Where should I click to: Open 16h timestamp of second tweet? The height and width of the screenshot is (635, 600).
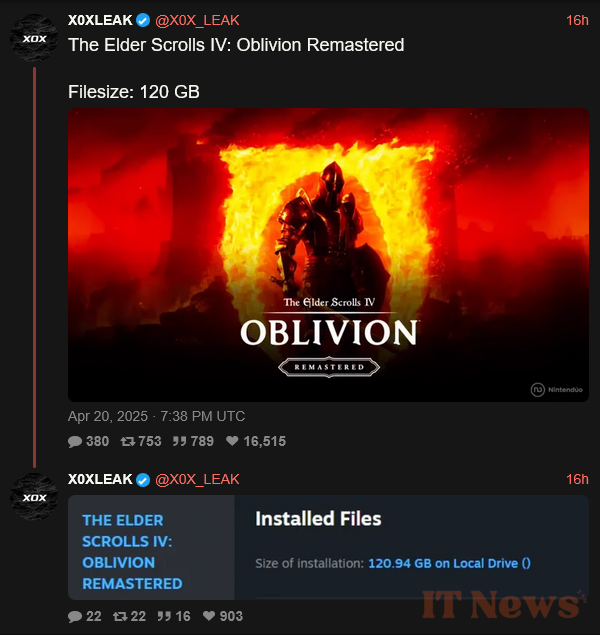click(577, 479)
